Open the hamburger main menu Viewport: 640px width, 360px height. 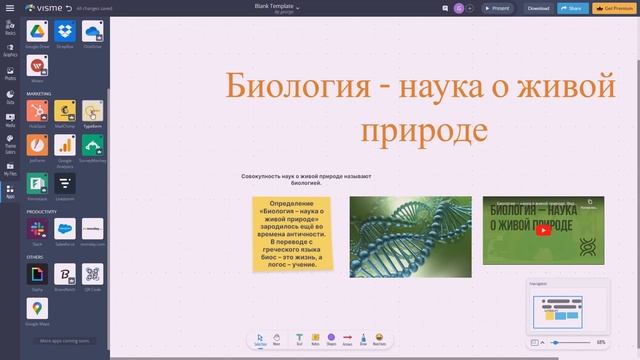pos(10,8)
